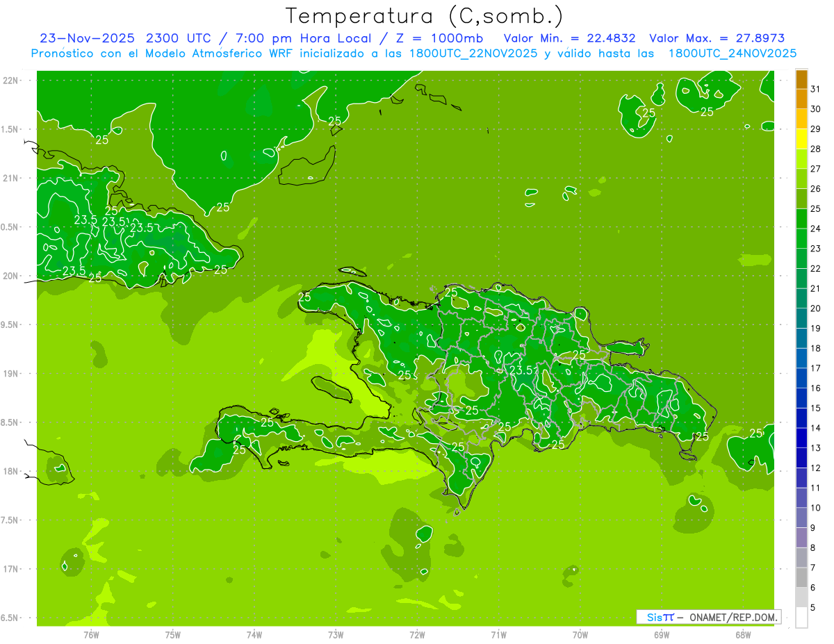Click the "71W" longitude label
The image size is (834, 644).
498,635
